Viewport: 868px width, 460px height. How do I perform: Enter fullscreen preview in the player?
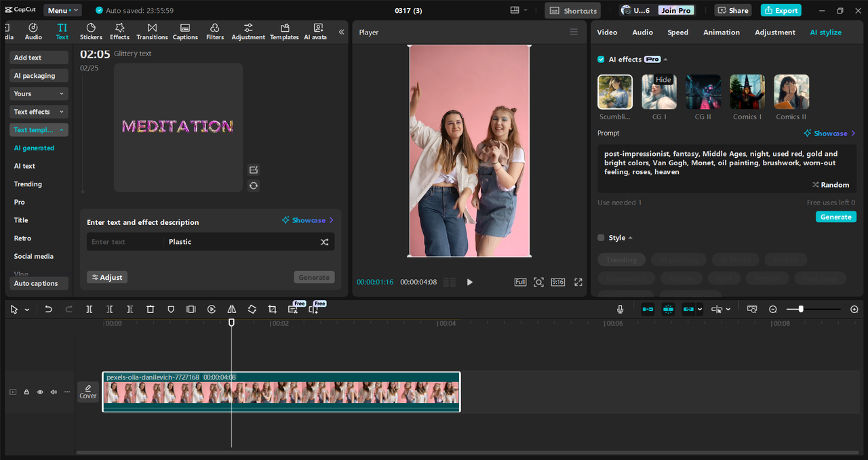[578, 282]
